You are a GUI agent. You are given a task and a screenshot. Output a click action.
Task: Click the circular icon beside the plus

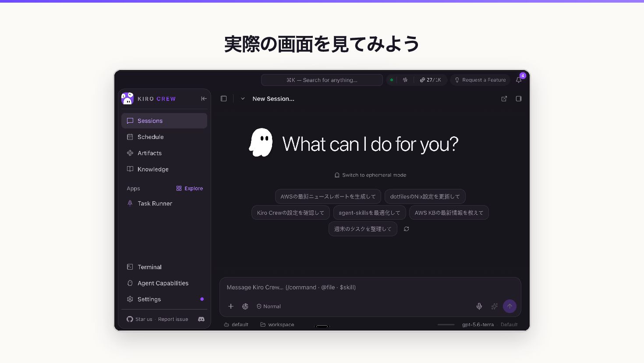pyautogui.click(x=245, y=306)
